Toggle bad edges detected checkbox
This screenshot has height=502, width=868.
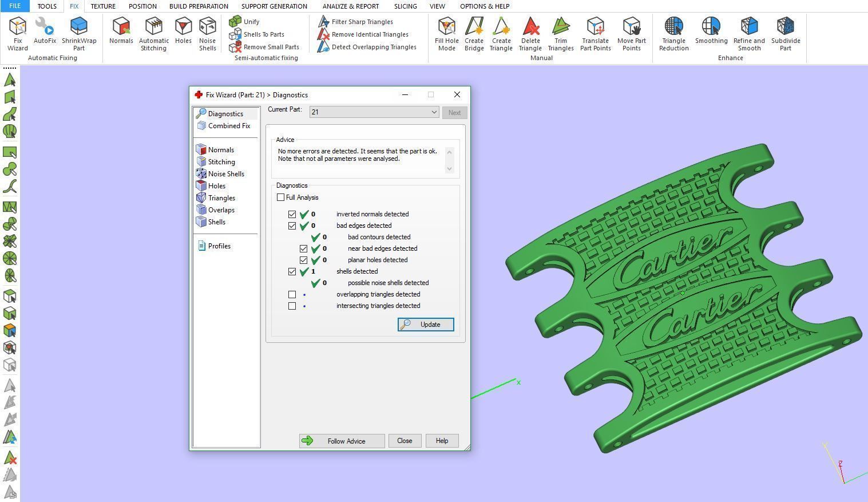pos(292,226)
